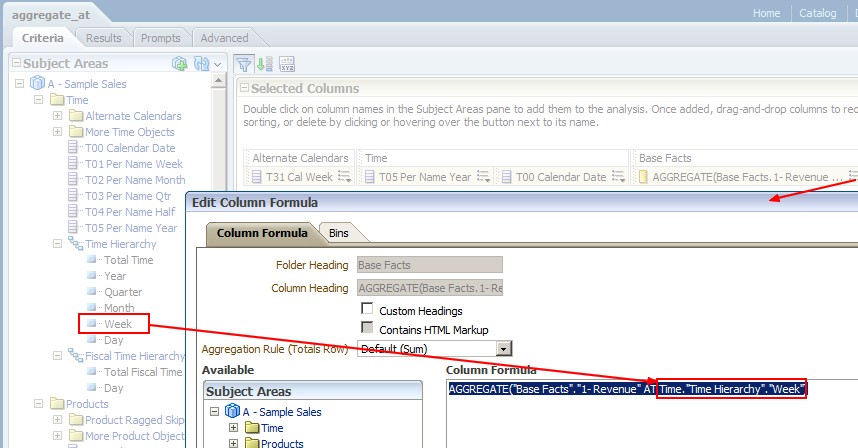Image resolution: width=858 pixels, height=448 pixels.
Task: Click the Fiscal Time Hierarchy icon
Action: pyautogui.click(x=75, y=356)
